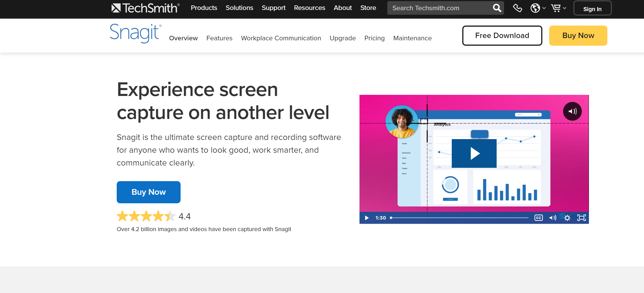
Task: Play the video with large center button
Action: click(x=474, y=153)
